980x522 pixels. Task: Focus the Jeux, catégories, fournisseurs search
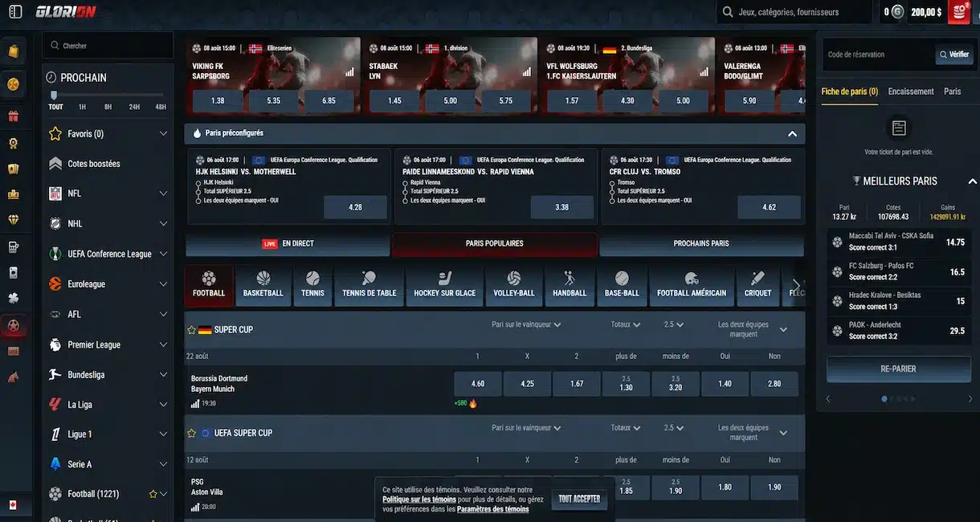794,12
